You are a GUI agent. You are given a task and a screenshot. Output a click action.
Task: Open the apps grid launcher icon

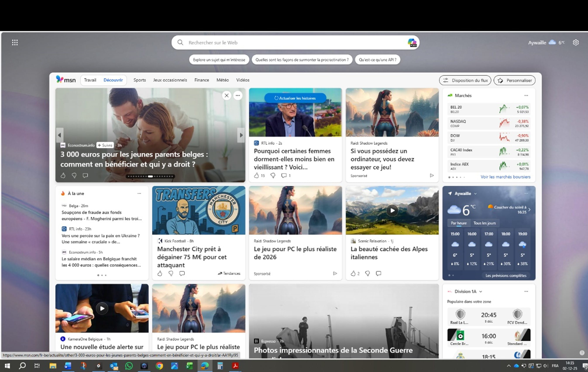click(15, 43)
